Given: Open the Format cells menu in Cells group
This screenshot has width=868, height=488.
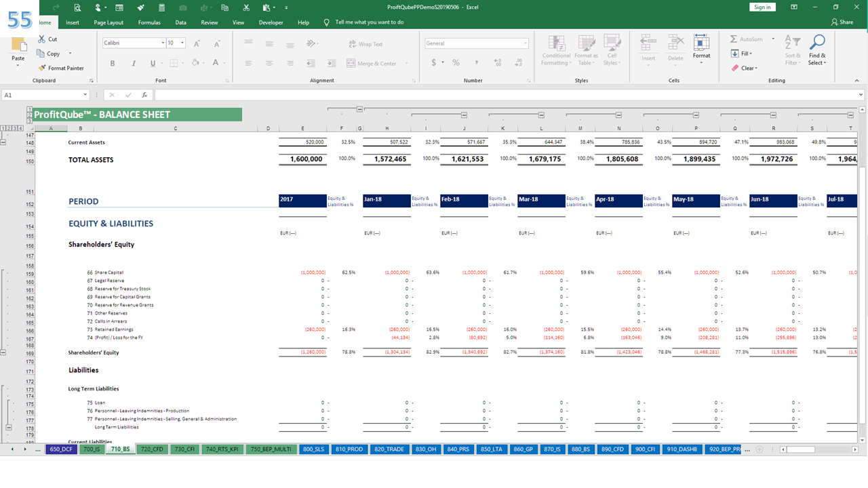Looking at the screenshot, I should [701, 49].
